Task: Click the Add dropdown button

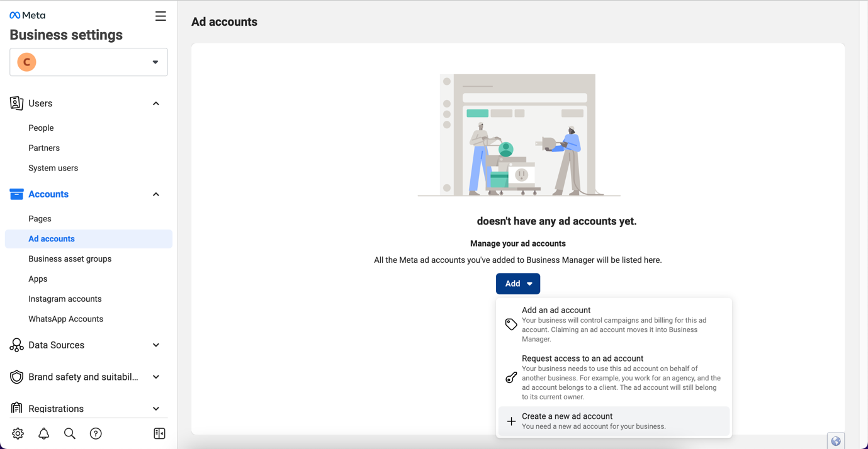Action: (517, 284)
